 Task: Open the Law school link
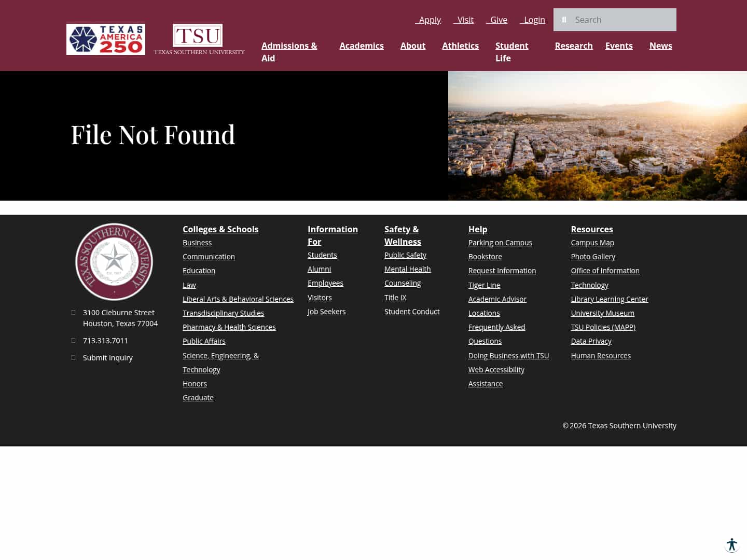tap(189, 285)
